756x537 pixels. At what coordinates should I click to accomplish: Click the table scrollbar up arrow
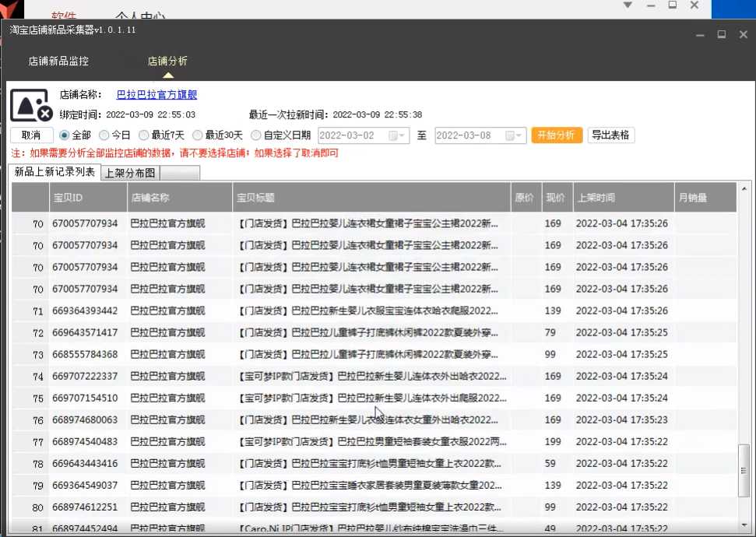point(744,189)
